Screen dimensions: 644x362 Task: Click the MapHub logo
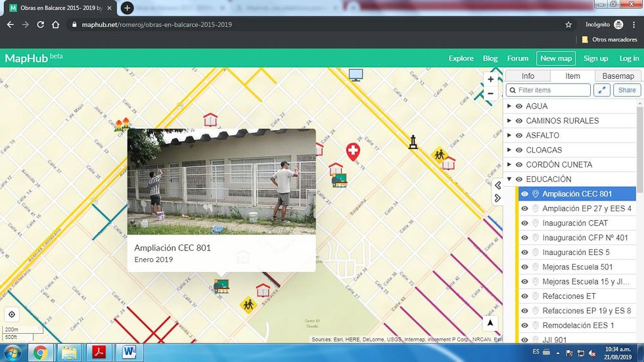pos(34,58)
